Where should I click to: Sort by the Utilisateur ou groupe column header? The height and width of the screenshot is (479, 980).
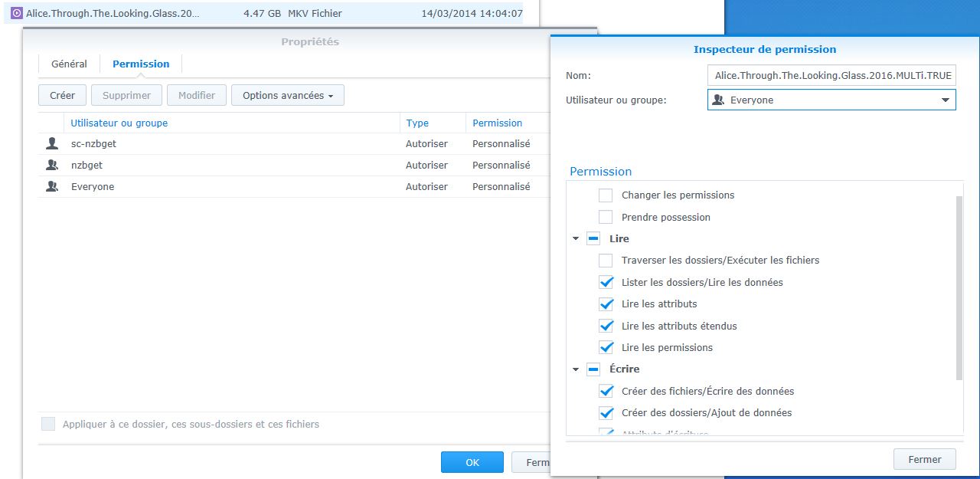click(x=234, y=123)
